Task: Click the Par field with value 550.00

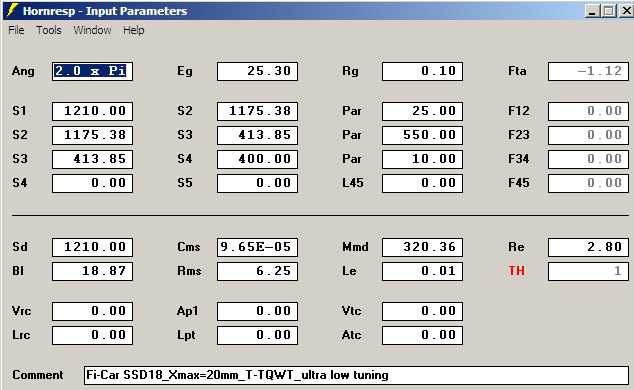Action: click(422, 135)
